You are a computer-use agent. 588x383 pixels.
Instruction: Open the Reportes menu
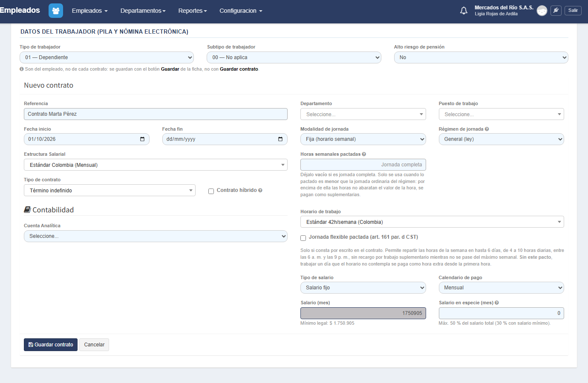click(x=193, y=11)
